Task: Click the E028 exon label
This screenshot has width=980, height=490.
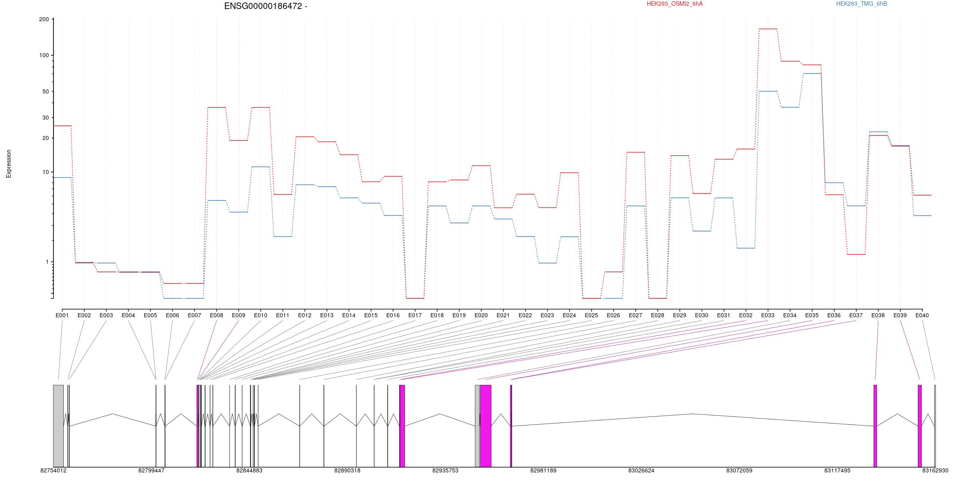Action: [657, 315]
